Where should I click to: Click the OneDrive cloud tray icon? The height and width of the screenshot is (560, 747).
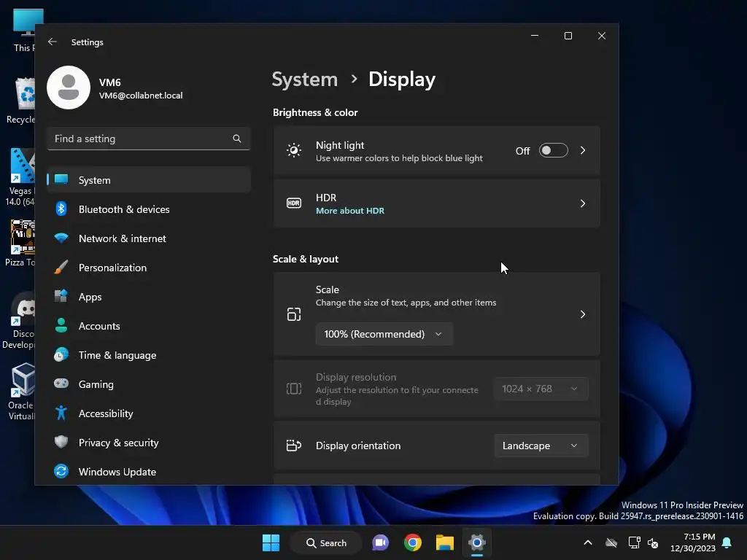611,542
